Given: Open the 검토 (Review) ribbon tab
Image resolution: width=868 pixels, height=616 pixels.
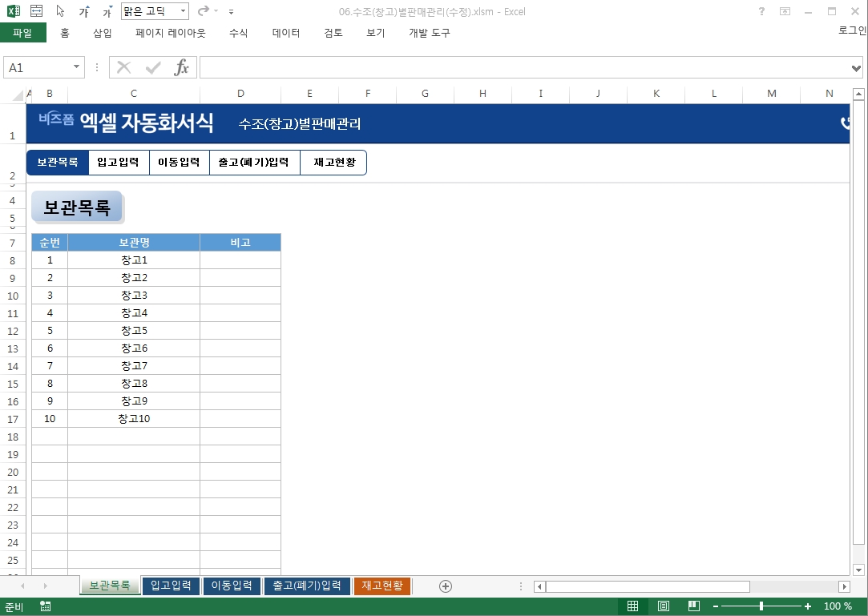Looking at the screenshot, I should (x=333, y=33).
